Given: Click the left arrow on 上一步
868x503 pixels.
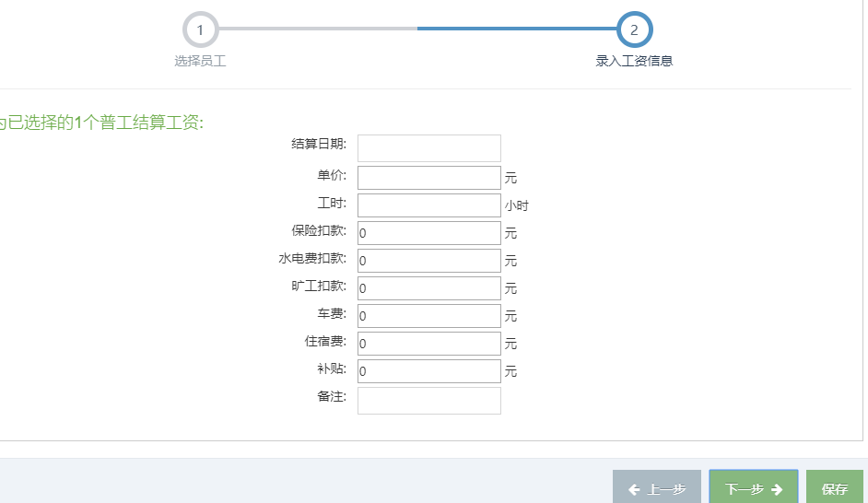Looking at the screenshot, I should click(634, 490).
